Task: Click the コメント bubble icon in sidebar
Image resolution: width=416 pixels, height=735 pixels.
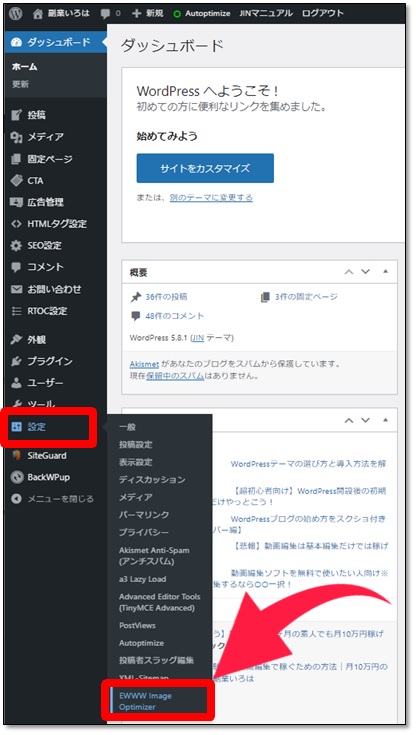Action: pyautogui.click(x=16, y=267)
